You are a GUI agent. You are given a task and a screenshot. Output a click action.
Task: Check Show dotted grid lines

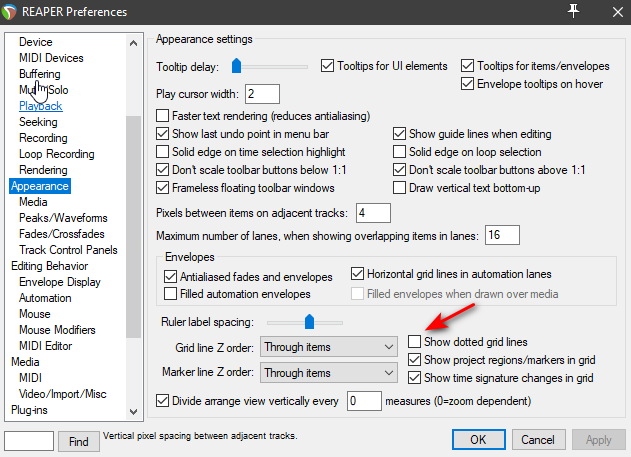(414, 342)
